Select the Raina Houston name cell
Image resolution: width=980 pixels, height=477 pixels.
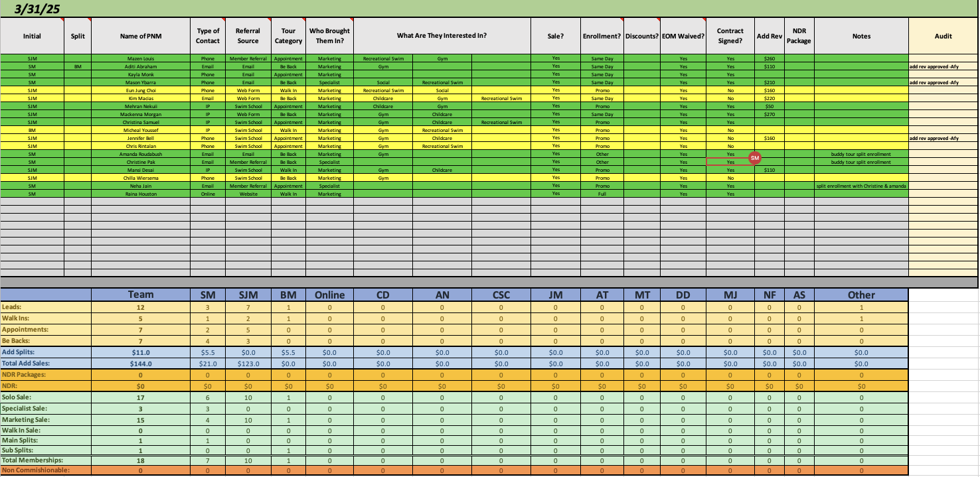(x=141, y=194)
